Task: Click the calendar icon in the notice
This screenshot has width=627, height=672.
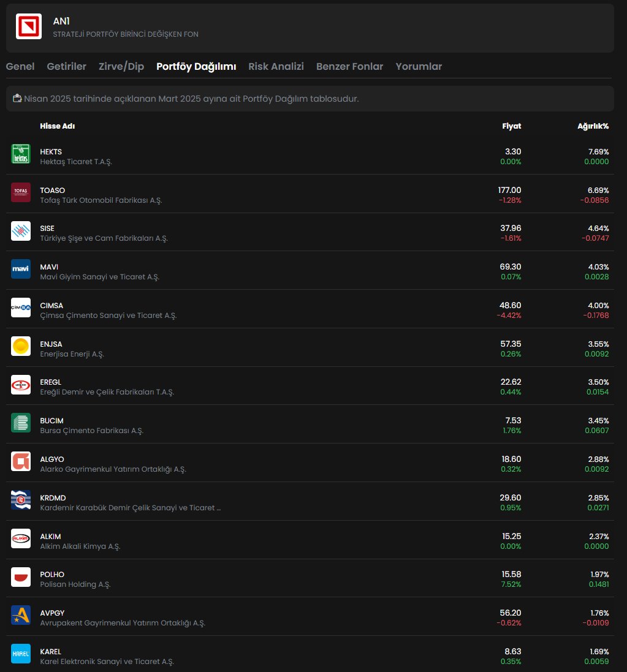Action: pos(17,98)
